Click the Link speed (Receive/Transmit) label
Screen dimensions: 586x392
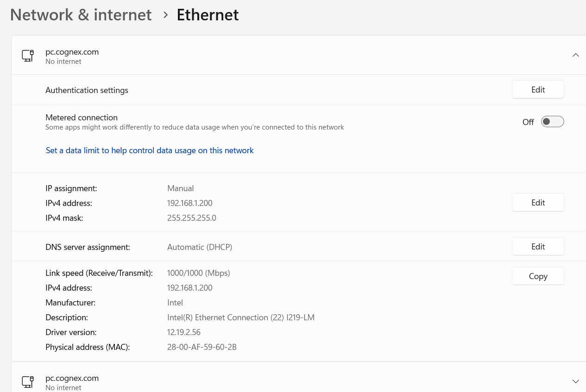(99, 273)
